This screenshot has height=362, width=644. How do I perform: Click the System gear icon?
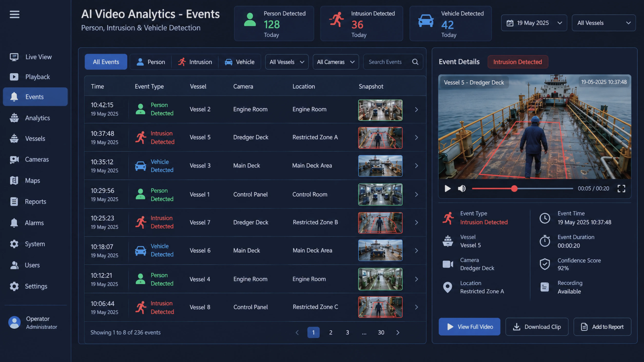click(14, 244)
